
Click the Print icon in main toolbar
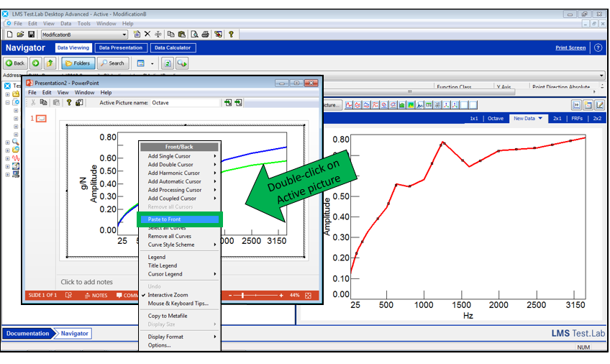click(x=205, y=34)
